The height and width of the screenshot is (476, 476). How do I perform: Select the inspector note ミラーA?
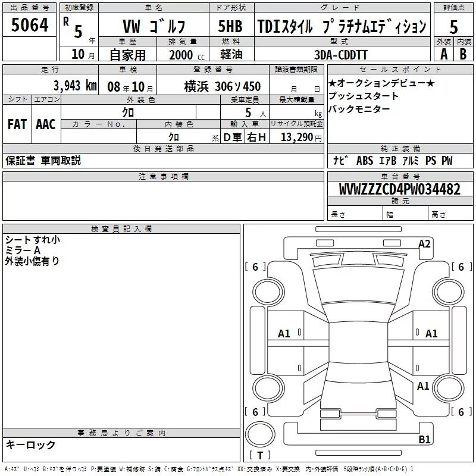(x=23, y=250)
